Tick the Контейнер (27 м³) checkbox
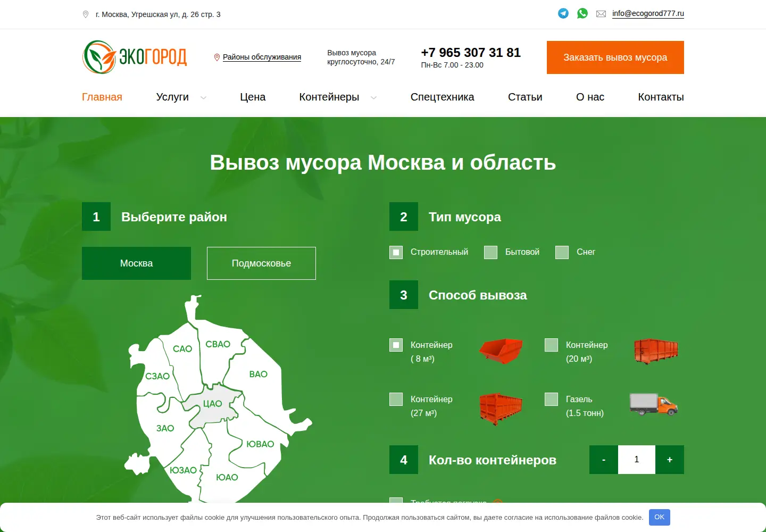Screen dimensions: 766x532 click(396, 399)
